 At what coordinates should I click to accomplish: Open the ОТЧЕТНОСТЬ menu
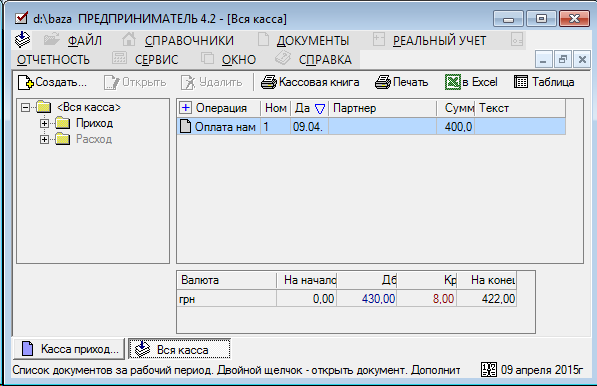coord(53,60)
